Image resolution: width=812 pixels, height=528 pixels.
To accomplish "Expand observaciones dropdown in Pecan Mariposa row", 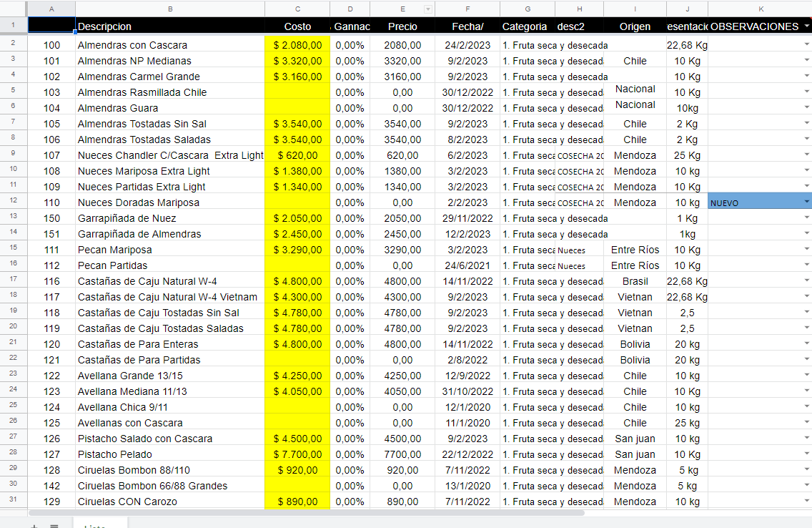I will coord(806,249).
